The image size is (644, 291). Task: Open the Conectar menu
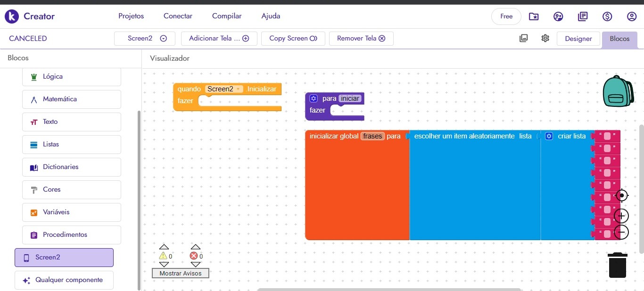[x=178, y=16]
